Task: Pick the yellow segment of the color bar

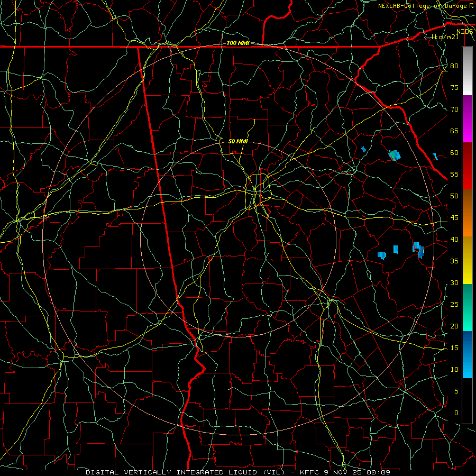Action: tap(467, 260)
